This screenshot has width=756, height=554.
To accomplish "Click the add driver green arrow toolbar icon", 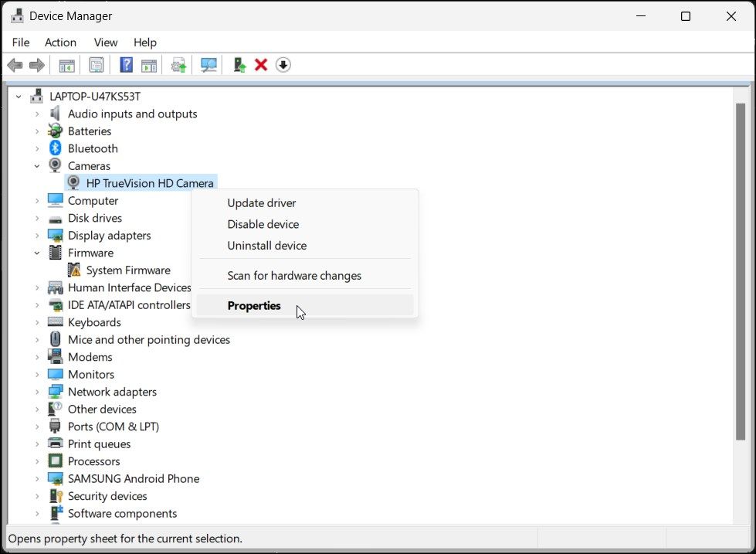I will [239, 65].
